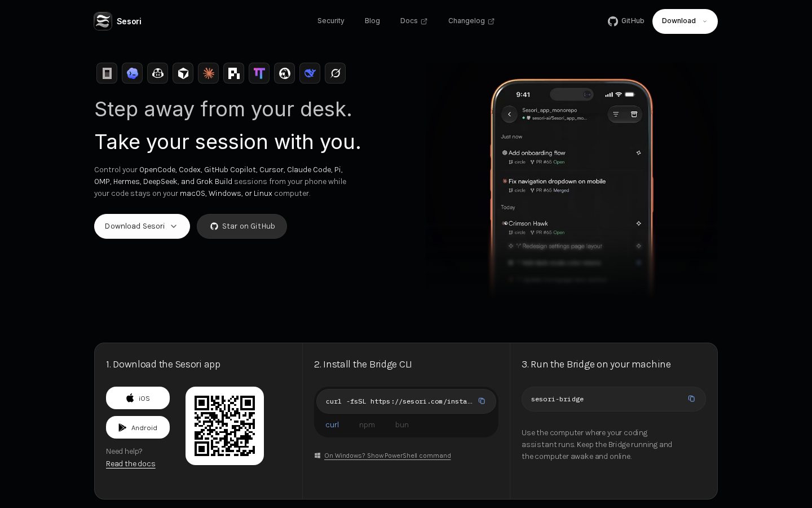Tap the filter icon in phone mockup
Screen dimensions: 812x508
pos(616,114)
